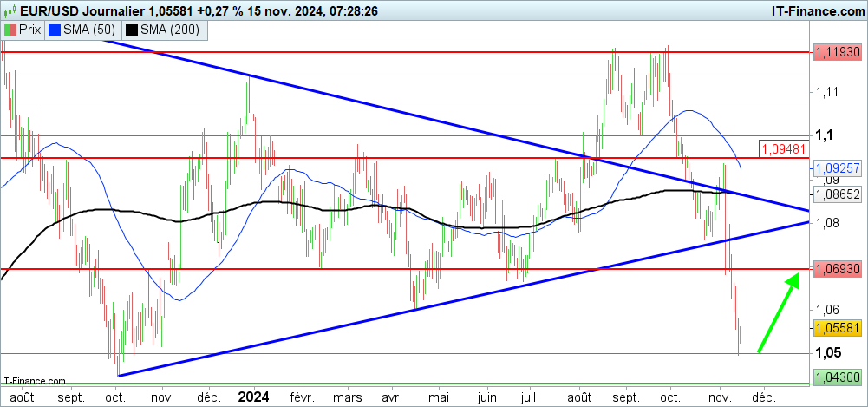Click the IT-Finance.com watermark at bottom left

coord(35,380)
